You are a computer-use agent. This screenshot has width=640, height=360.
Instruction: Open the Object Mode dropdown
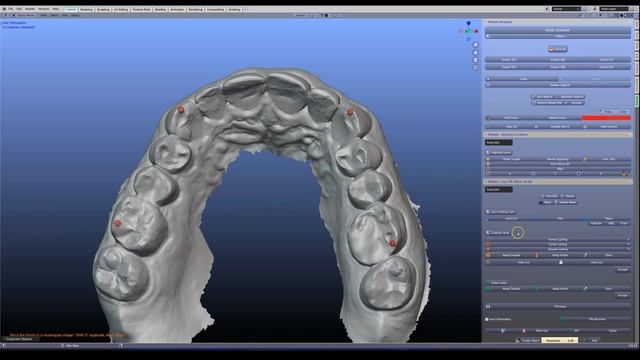[25, 16]
